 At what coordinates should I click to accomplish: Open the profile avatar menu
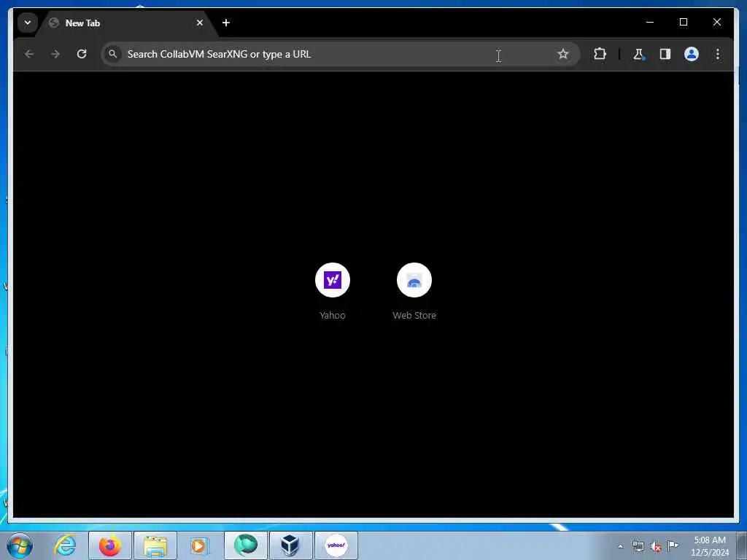[692, 54]
